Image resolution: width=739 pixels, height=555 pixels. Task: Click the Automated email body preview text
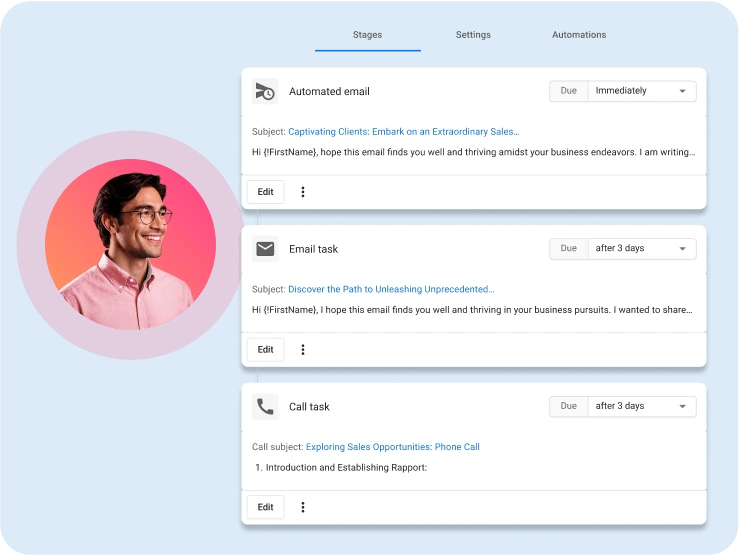click(x=473, y=152)
